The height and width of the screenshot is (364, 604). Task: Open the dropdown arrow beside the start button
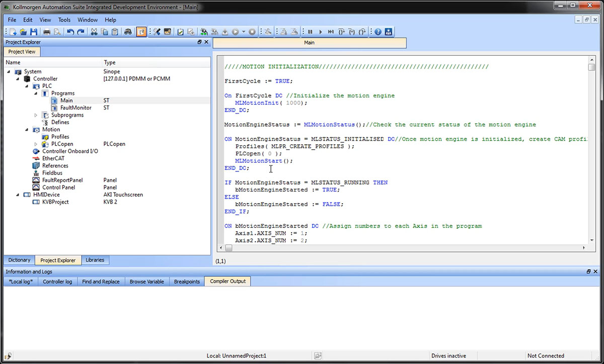tap(244, 32)
